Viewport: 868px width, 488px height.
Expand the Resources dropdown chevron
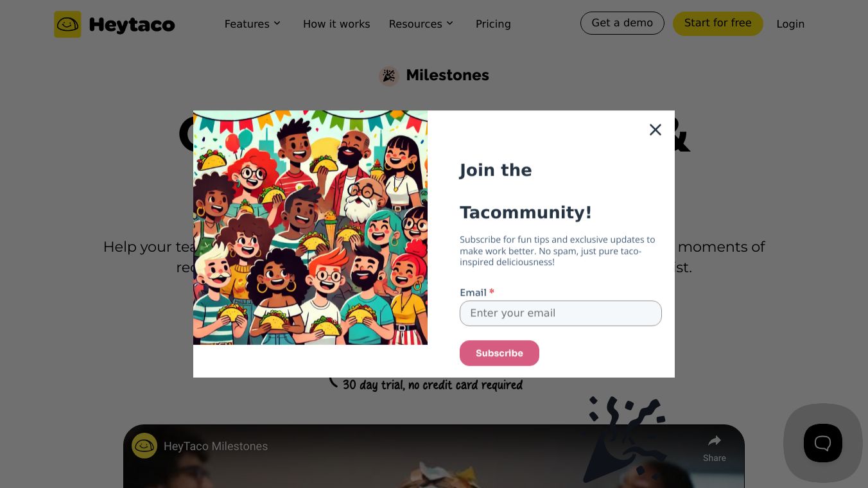[x=449, y=23]
